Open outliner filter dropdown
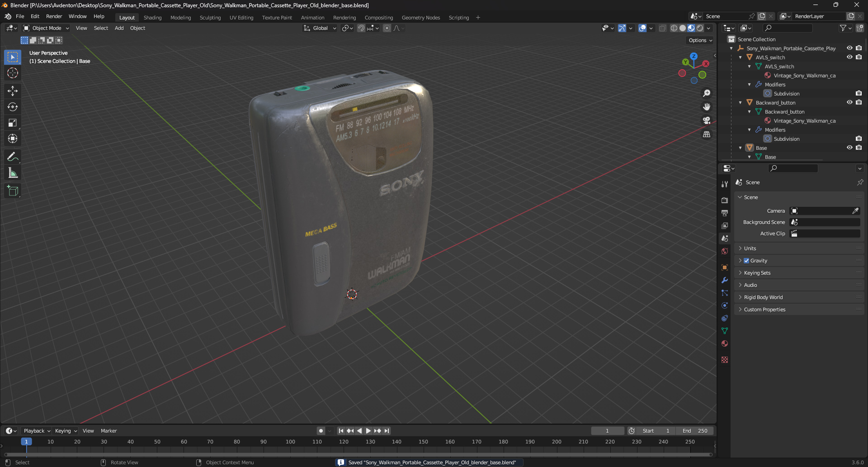 845,28
